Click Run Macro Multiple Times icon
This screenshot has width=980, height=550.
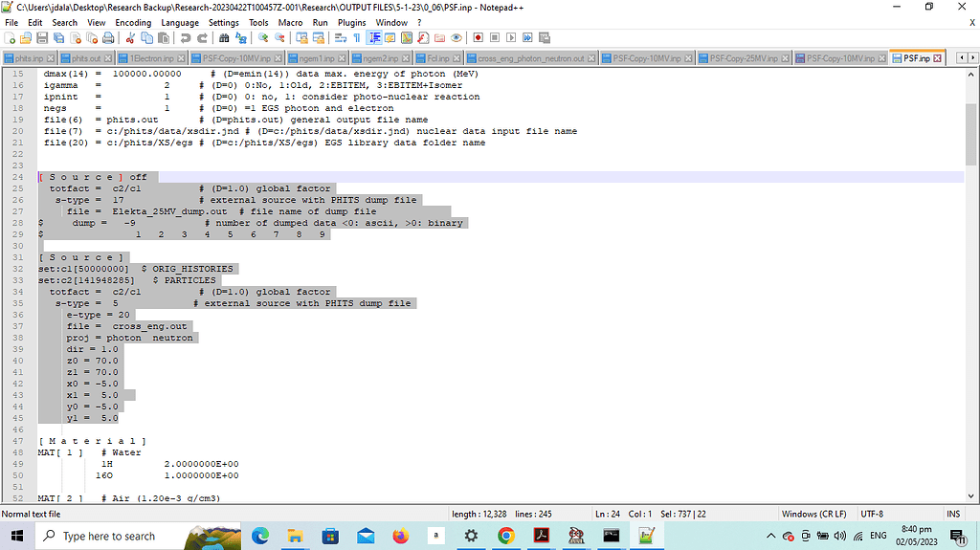(527, 38)
